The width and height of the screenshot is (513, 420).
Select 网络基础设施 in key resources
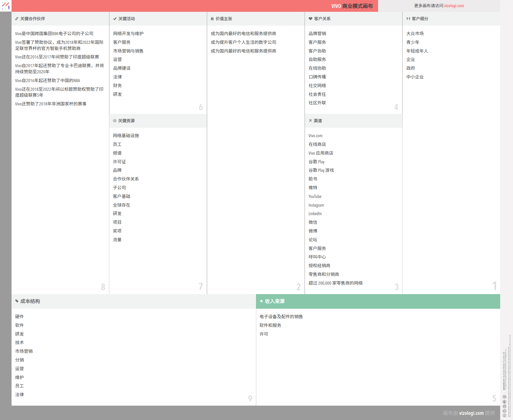[x=126, y=136]
